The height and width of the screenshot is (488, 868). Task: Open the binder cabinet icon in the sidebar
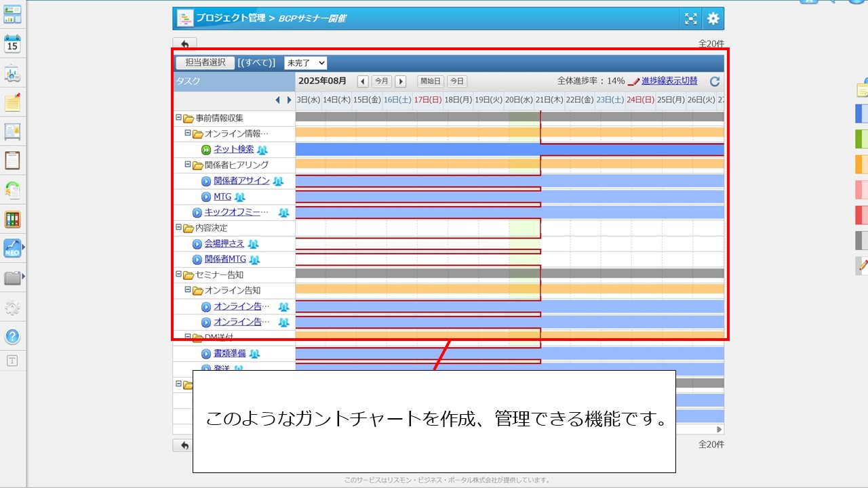(12, 219)
